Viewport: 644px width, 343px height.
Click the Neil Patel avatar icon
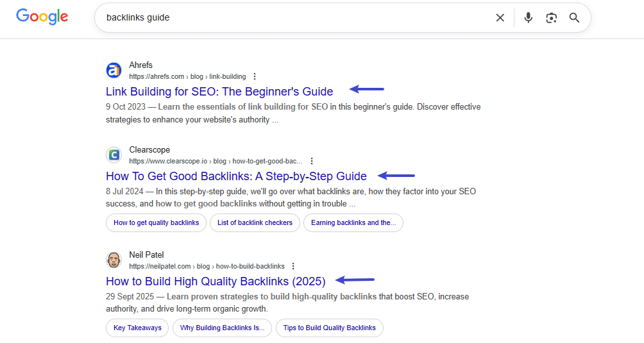click(x=114, y=260)
